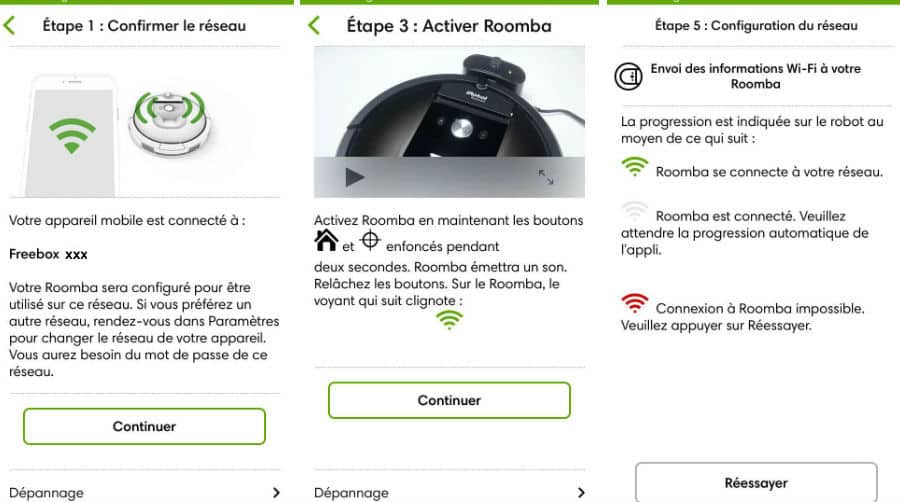
Task: Click the Roomba robot icon in Étape 5
Action: 629,76
